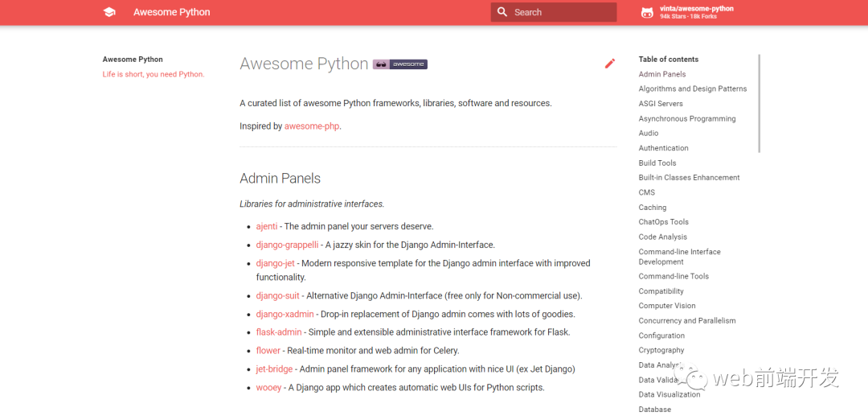Go to ASGI Servers in contents

661,104
